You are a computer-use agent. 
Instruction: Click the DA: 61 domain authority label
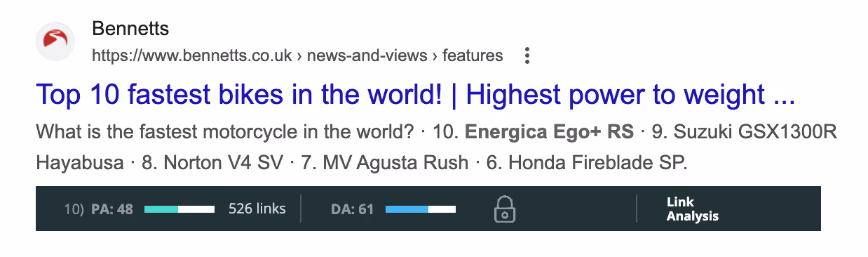pos(353,209)
